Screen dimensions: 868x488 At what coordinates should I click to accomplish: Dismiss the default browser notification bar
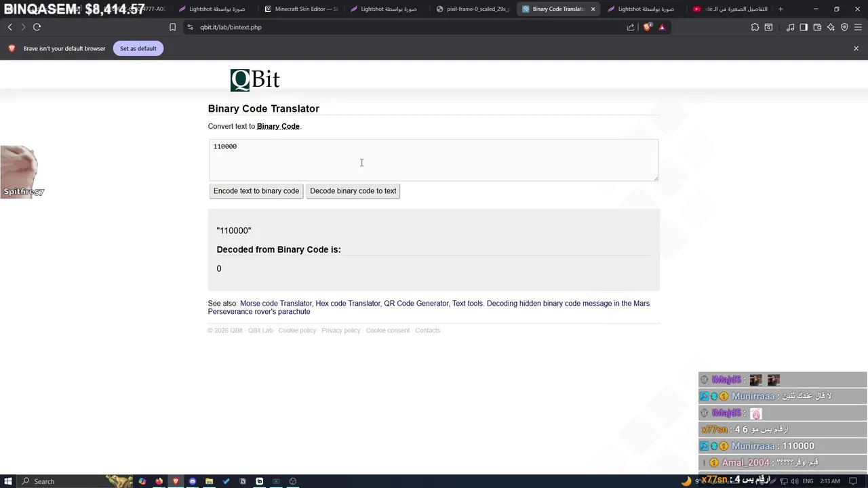coord(856,48)
